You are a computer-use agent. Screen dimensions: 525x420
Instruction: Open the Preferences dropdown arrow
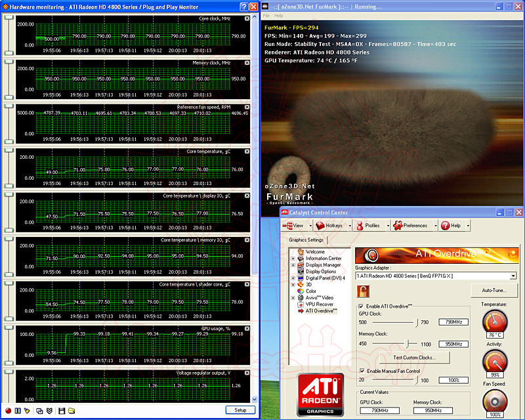coord(436,226)
